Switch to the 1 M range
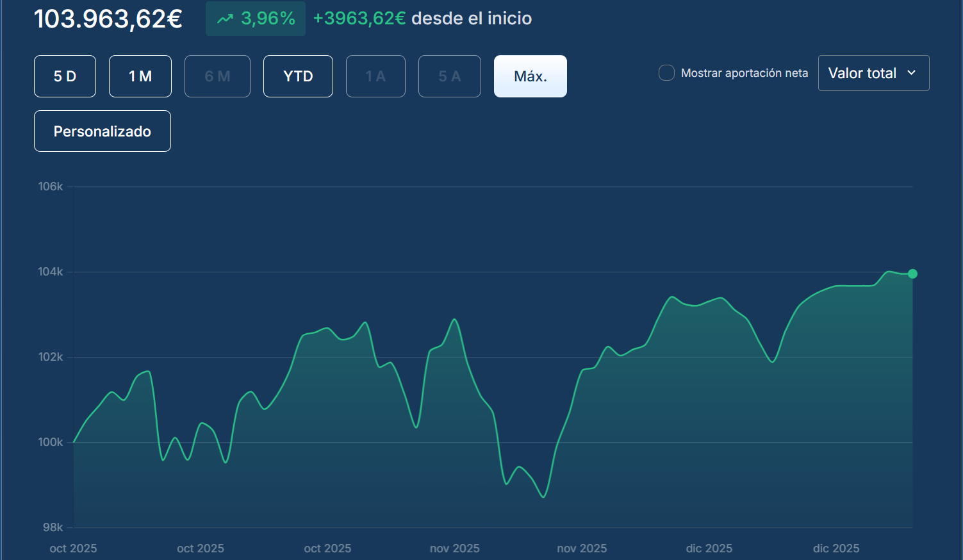 tap(140, 76)
